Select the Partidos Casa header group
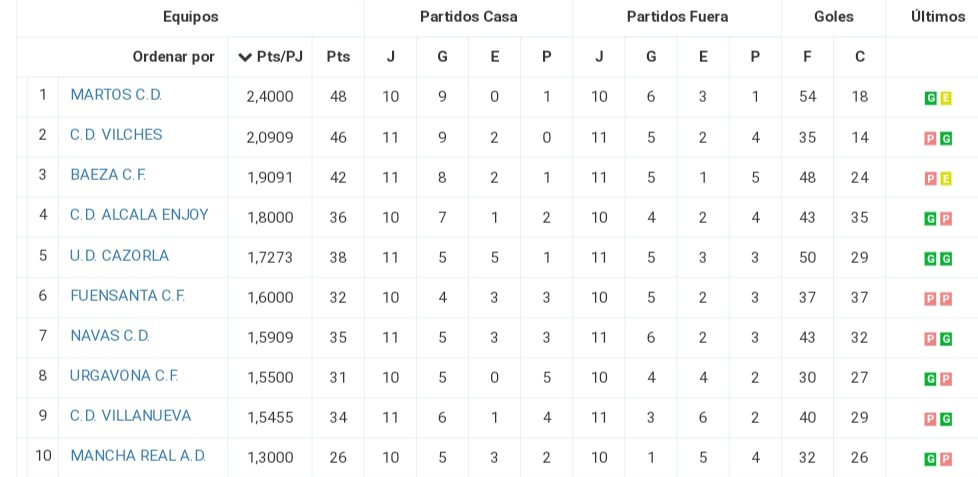Viewport: 978px width, 477px height. tap(468, 17)
